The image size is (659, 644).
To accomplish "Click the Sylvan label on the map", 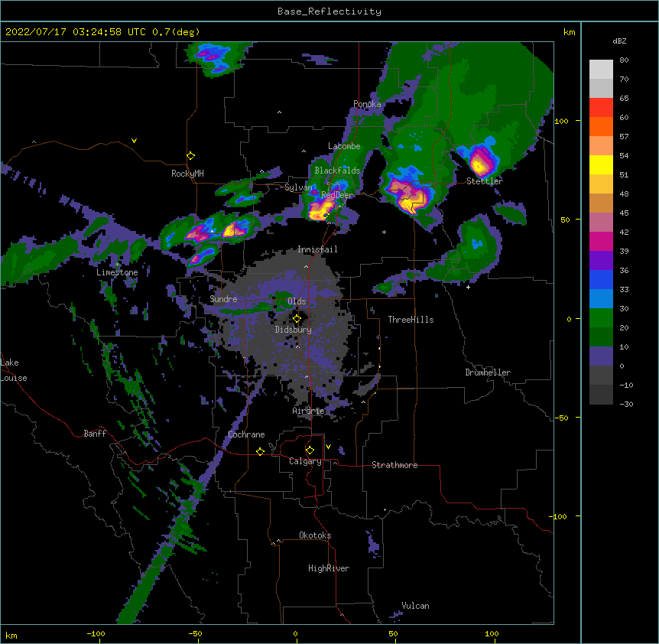I will click(298, 187).
